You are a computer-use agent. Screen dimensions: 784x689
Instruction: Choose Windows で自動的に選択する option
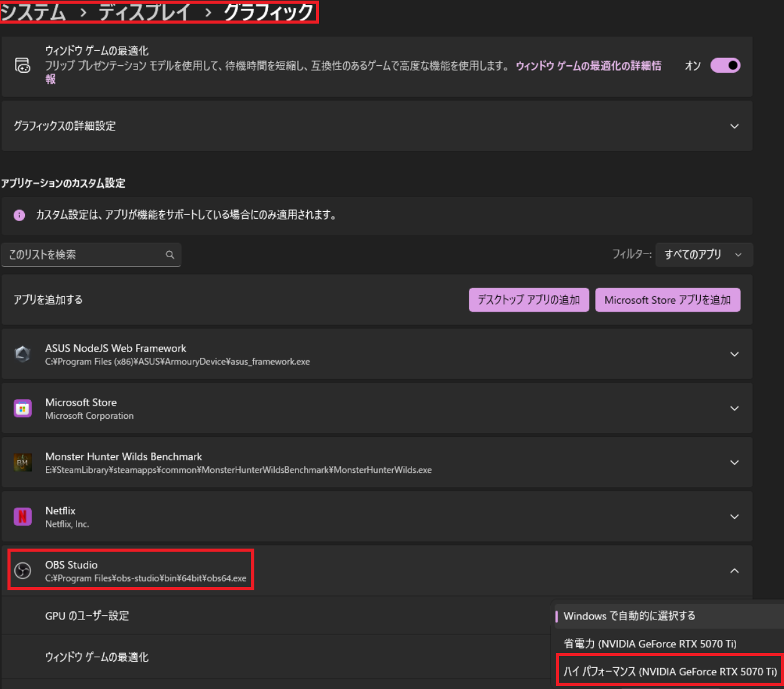(x=629, y=616)
